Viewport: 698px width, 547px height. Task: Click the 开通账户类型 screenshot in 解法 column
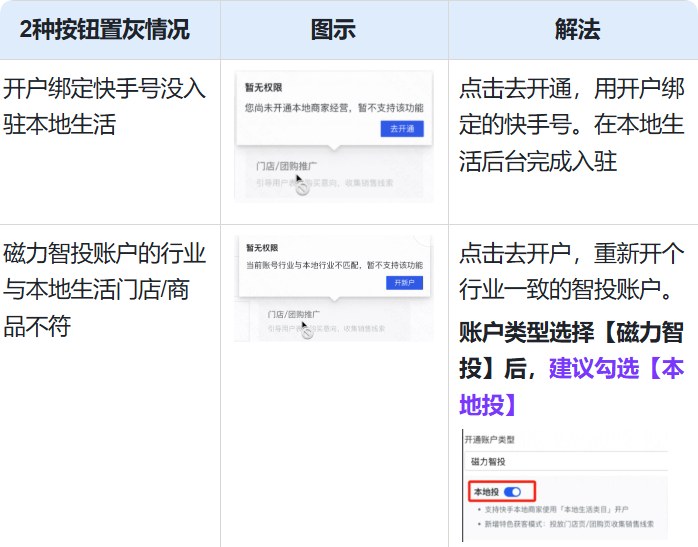click(565, 485)
